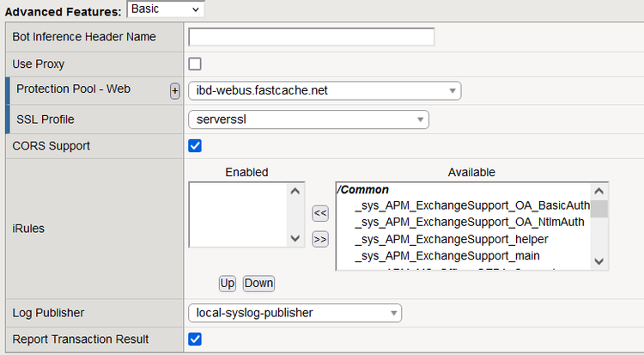Enable the Use Proxy checkbox
Image resolution: width=644 pixels, height=355 pixels.
(195, 64)
